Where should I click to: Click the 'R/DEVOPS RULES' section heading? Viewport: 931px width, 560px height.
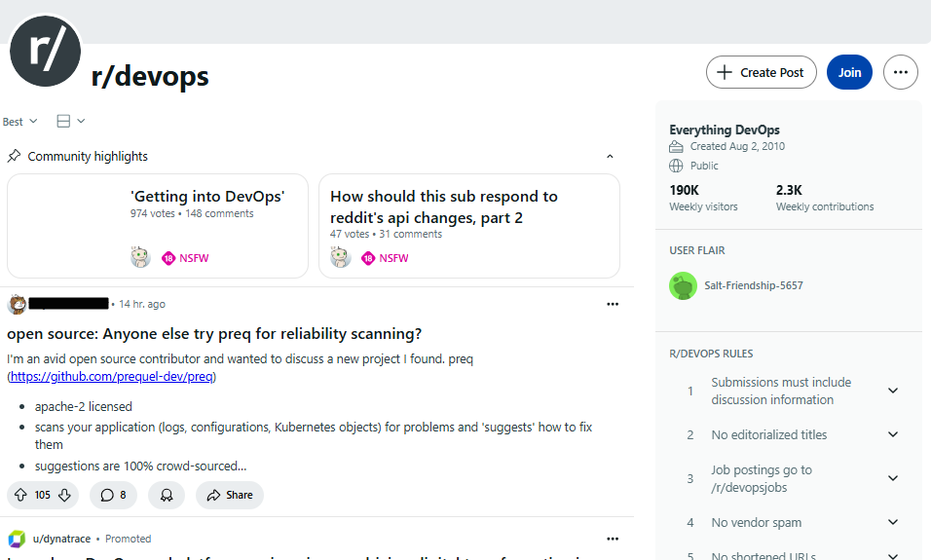tap(711, 354)
